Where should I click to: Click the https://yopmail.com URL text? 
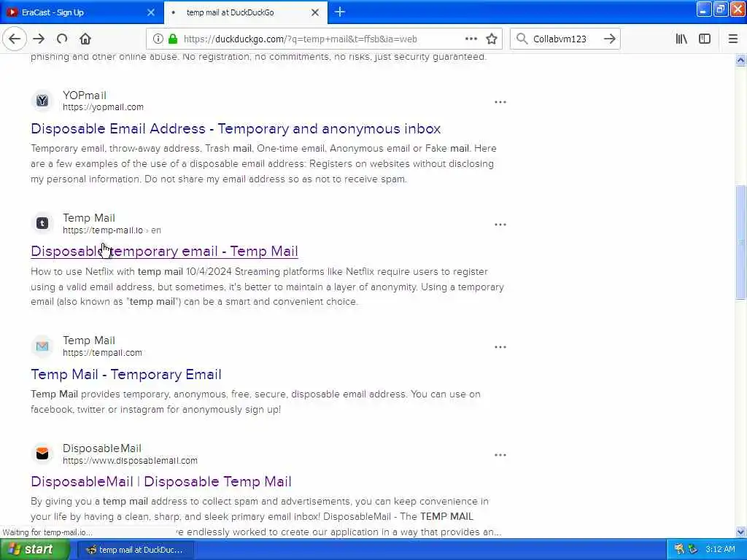[x=103, y=107]
